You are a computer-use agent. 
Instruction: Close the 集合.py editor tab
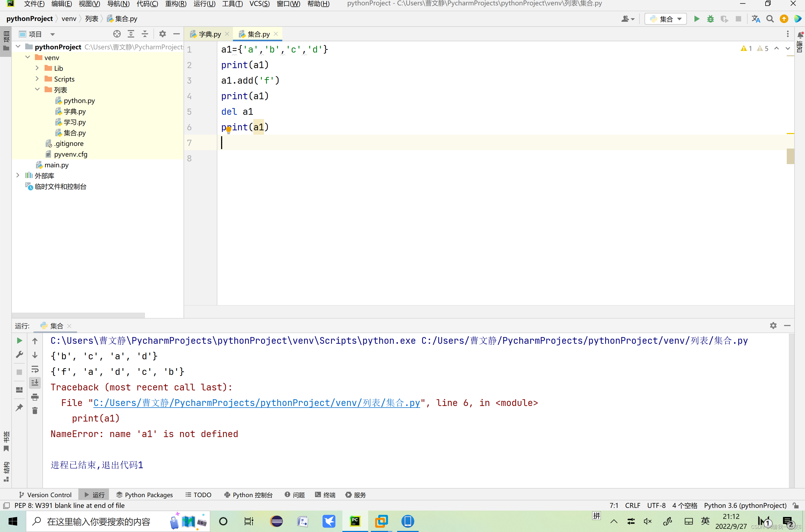click(x=276, y=34)
